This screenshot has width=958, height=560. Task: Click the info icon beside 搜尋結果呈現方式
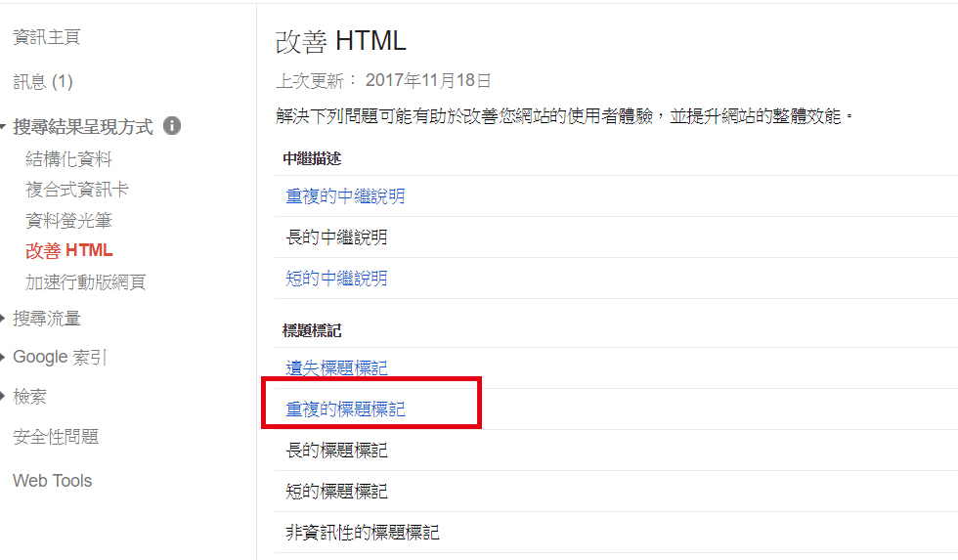coord(172,126)
